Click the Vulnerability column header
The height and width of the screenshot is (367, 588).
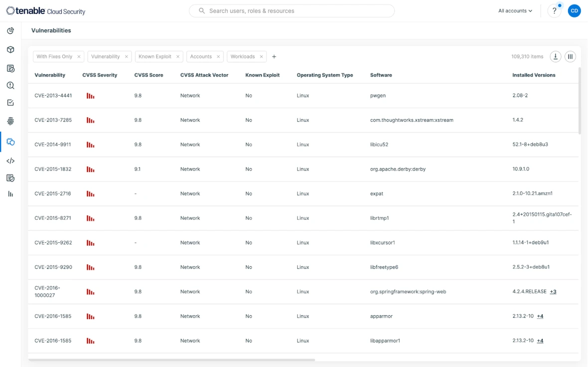pyautogui.click(x=50, y=75)
